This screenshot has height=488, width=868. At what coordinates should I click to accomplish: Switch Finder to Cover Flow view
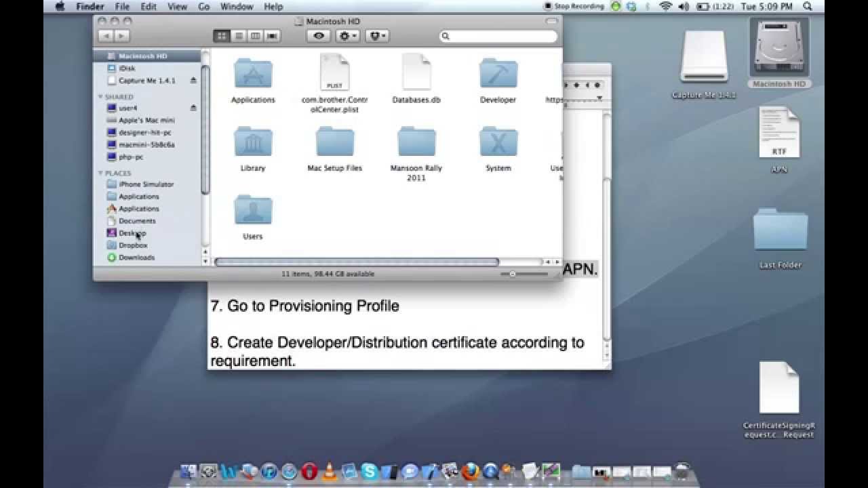pyautogui.click(x=272, y=36)
